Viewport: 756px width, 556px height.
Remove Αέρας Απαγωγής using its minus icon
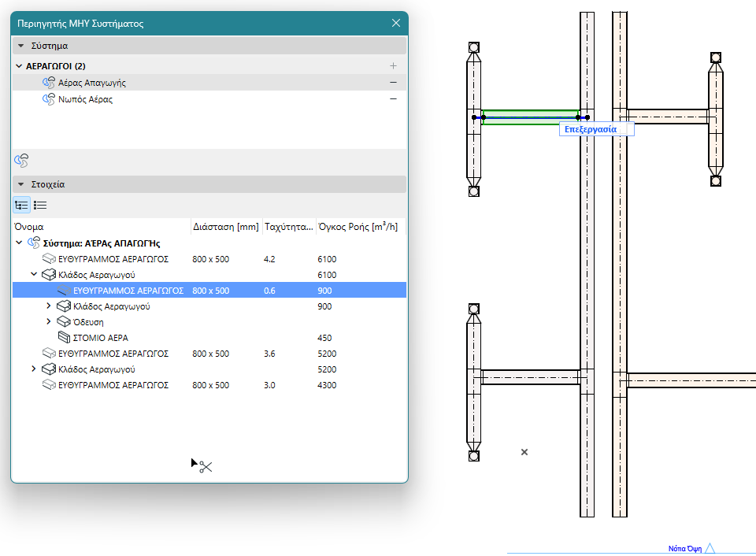coord(393,83)
